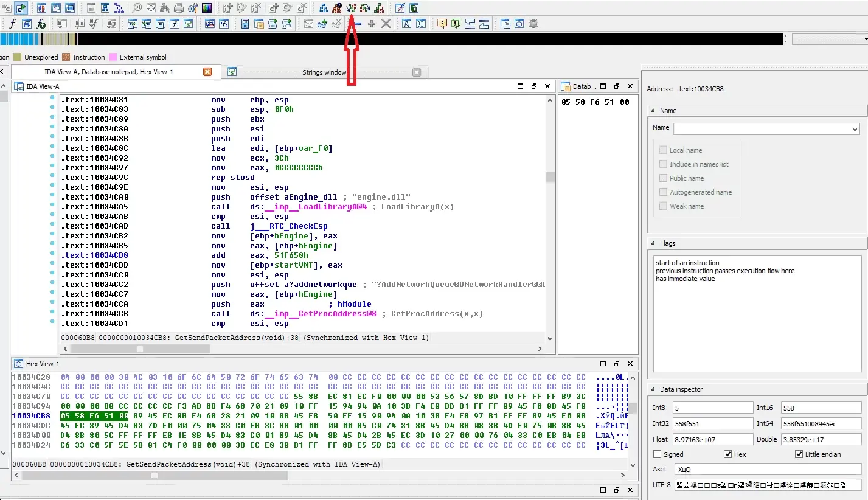This screenshot has height=500, width=868.
Task: Tick the Autogenerated name checkbox
Action: click(x=663, y=192)
